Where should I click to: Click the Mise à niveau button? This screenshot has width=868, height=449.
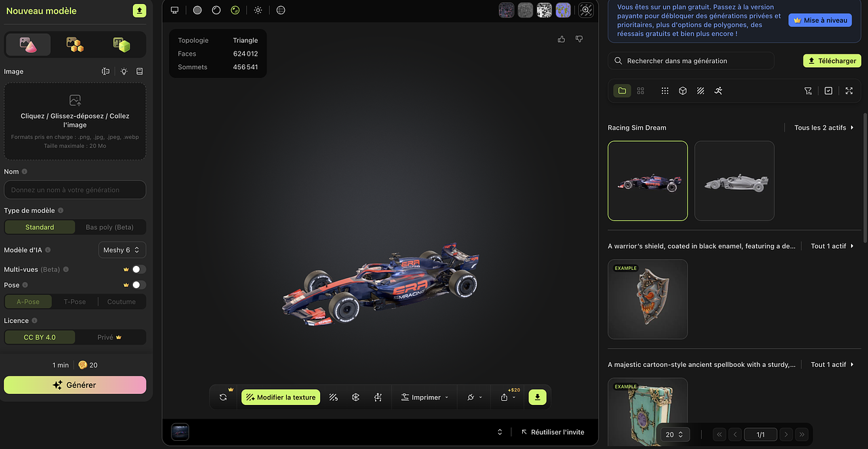820,20
